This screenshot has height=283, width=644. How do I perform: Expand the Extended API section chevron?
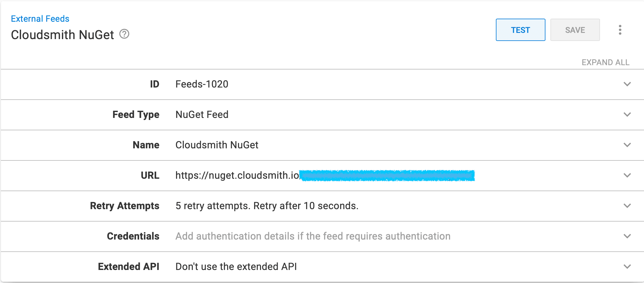pyautogui.click(x=627, y=267)
